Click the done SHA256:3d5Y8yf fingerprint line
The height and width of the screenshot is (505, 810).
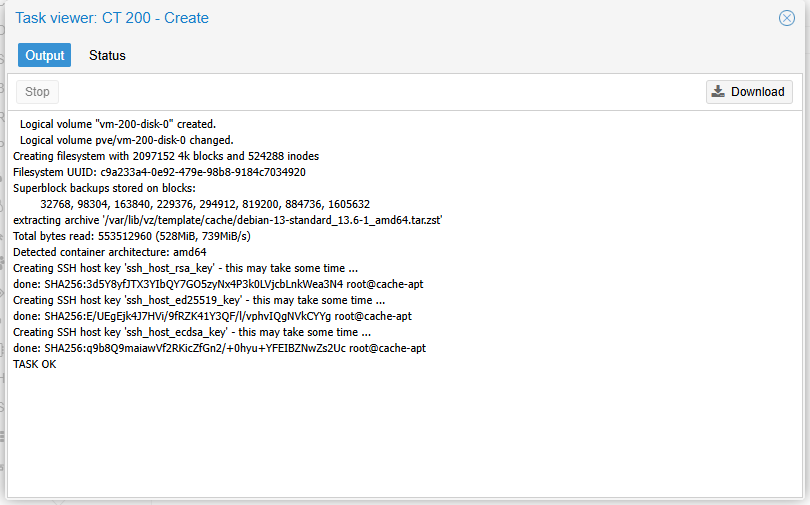218,285
